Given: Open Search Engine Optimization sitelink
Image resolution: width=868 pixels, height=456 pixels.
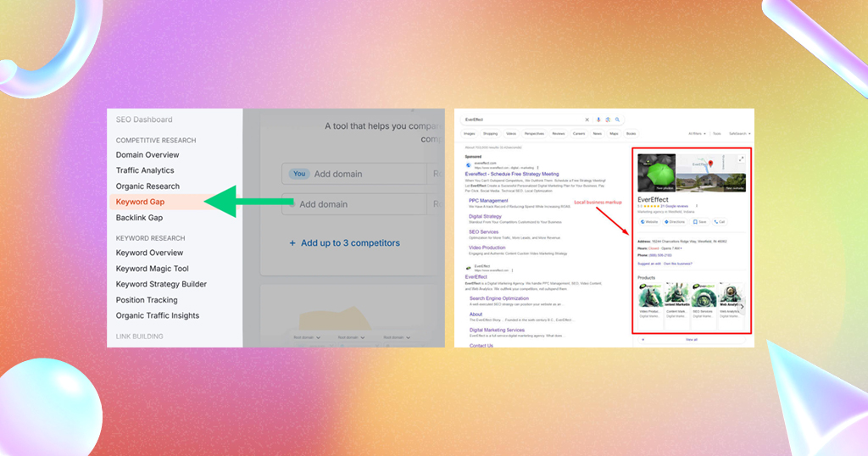Looking at the screenshot, I should click(499, 298).
